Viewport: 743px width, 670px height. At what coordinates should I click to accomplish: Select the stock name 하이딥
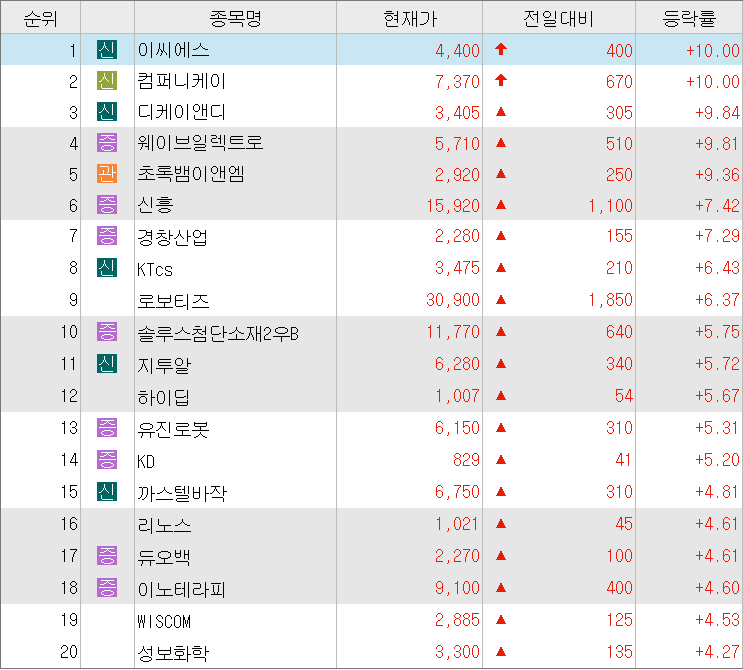point(163,397)
